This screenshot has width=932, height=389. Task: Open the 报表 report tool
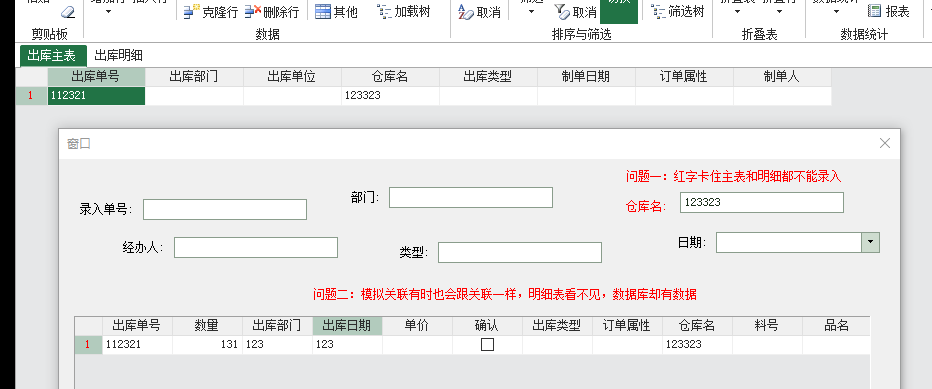pos(889,11)
